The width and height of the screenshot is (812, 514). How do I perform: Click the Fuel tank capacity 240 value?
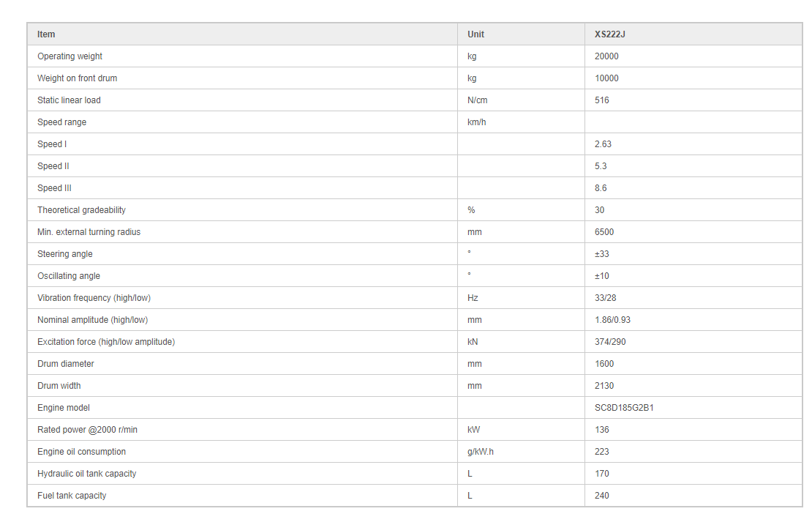coord(601,496)
